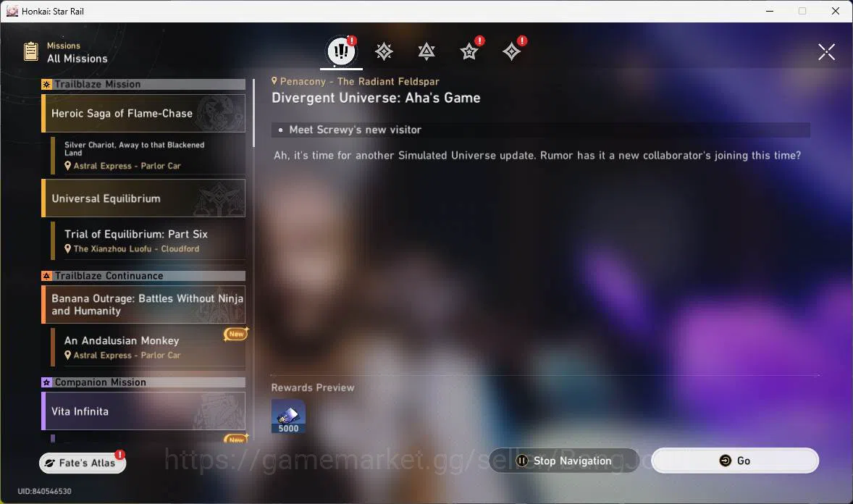Open An Andalusian Monkey mission
This screenshot has width=853, height=504.
point(148,348)
